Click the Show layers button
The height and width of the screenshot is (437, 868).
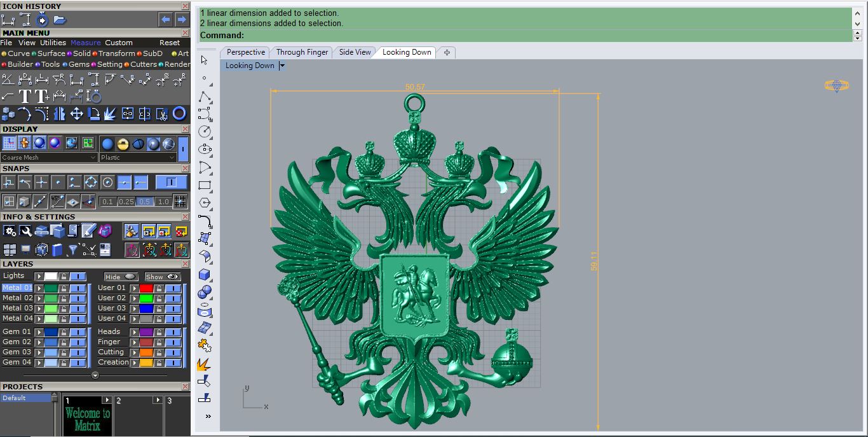pyautogui.click(x=163, y=277)
